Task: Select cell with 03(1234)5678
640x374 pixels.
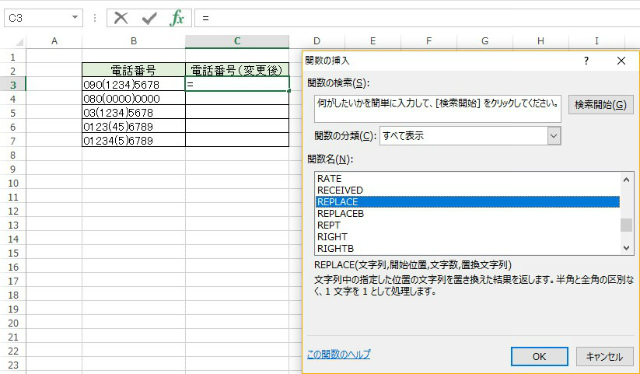Action: [133, 112]
